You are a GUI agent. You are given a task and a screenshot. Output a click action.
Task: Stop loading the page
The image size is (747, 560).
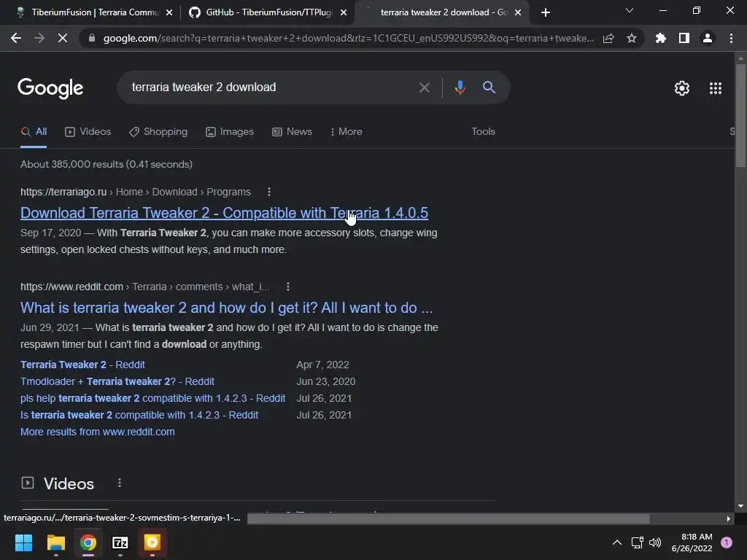click(63, 38)
